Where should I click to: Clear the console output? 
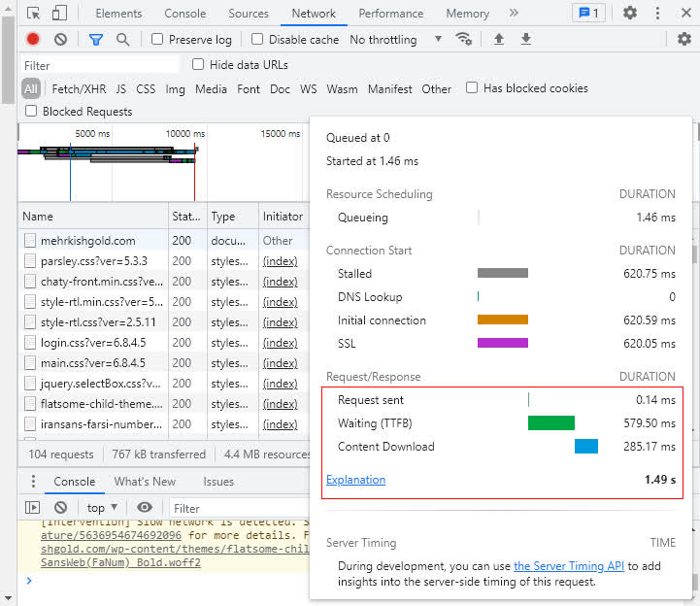coord(61,507)
